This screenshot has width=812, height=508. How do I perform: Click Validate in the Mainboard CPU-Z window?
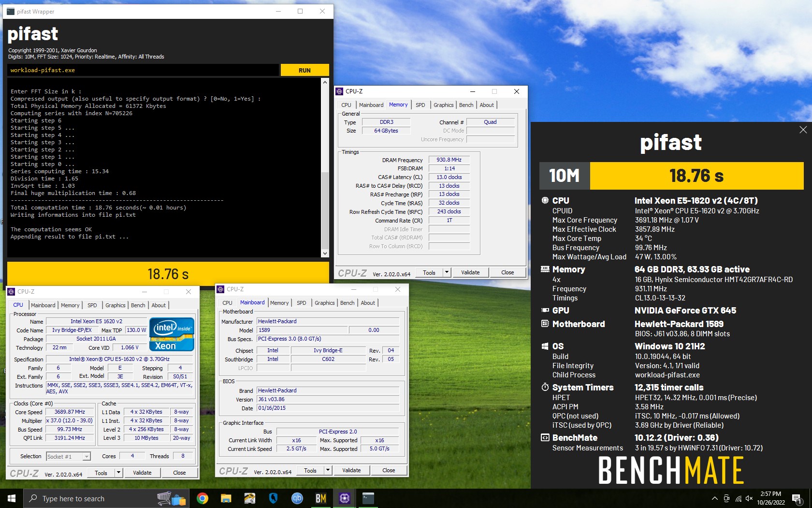351,470
